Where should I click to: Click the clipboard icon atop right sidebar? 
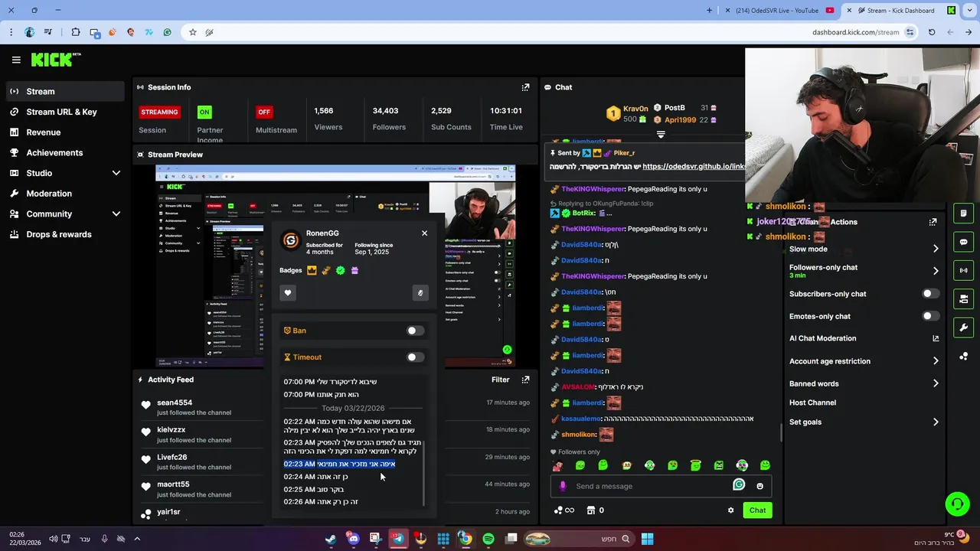coord(963,214)
